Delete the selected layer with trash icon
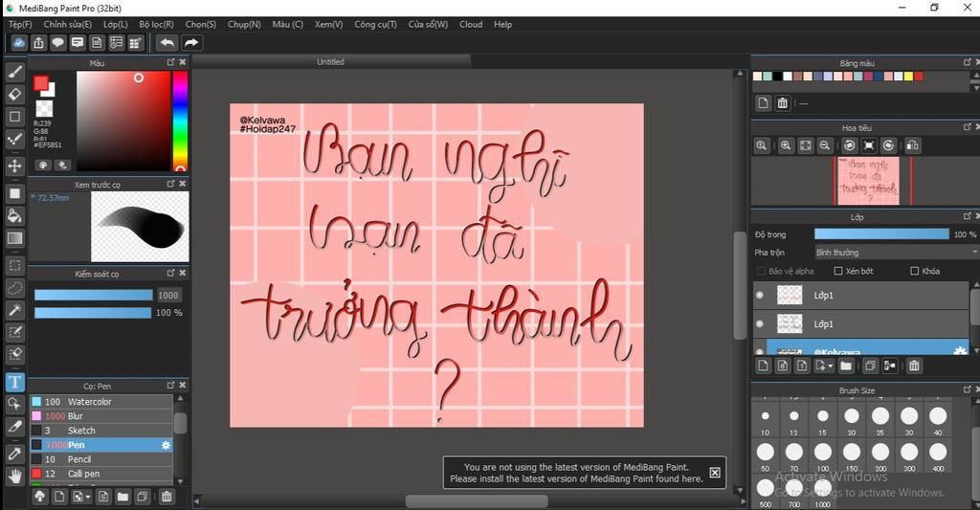The height and width of the screenshot is (510, 980). pyautogui.click(x=914, y=366)
